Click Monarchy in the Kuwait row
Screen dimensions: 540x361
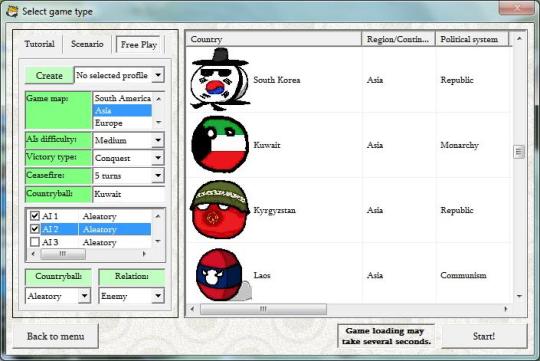[459, 145]
